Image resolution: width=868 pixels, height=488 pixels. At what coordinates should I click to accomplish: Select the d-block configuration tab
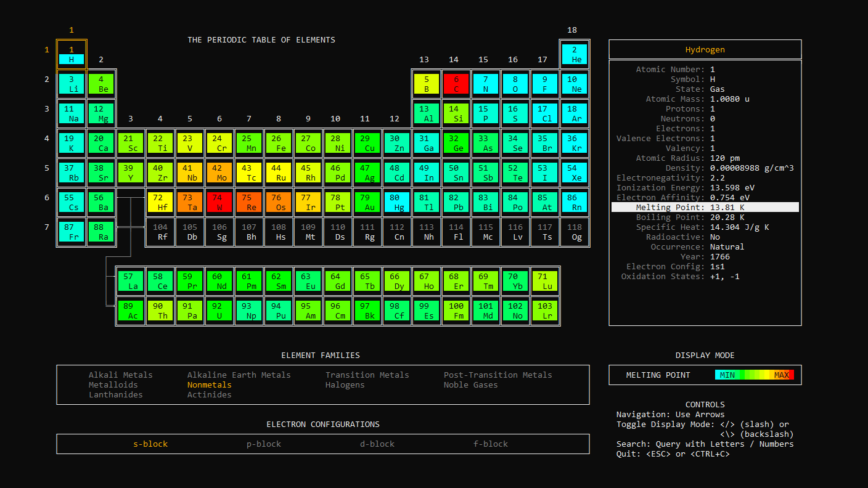pyautogui.click(x=377, y=444)
